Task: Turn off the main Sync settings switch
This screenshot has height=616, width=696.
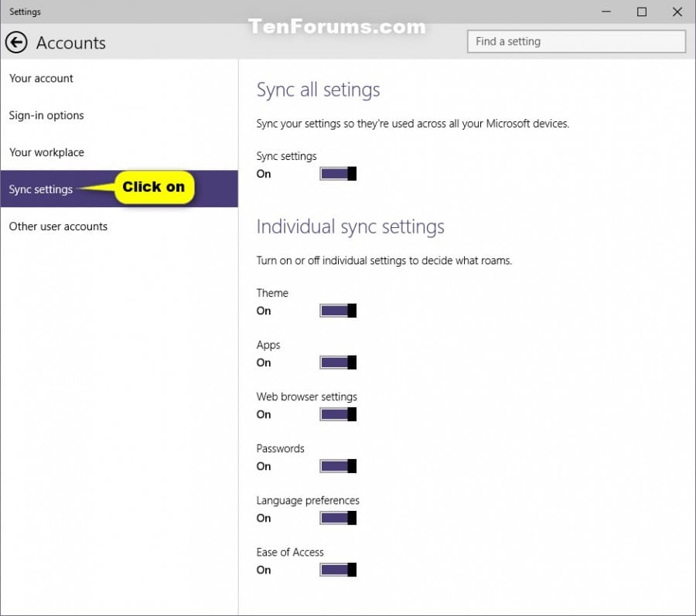Action: point(338,174)
